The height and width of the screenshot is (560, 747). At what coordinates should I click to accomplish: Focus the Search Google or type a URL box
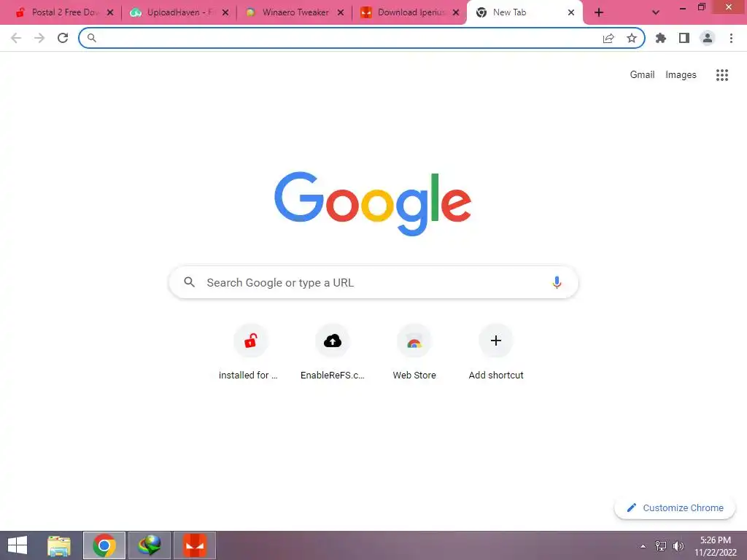pos(373,282)
